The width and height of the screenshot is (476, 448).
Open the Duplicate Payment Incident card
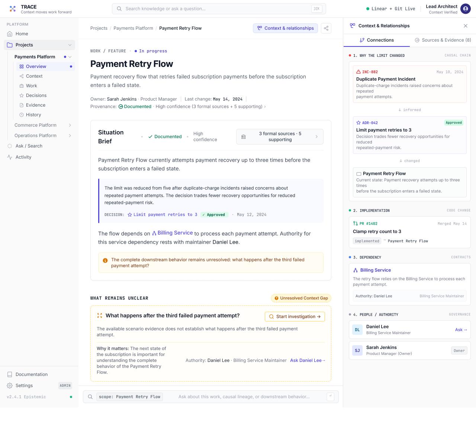[410, 84]
